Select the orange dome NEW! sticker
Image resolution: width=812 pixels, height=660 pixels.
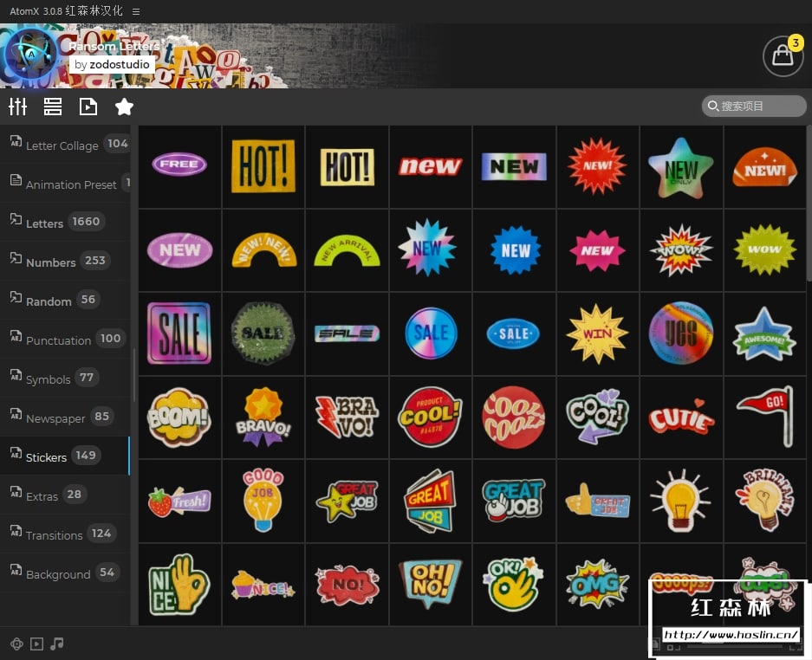(x=765, y=166)
